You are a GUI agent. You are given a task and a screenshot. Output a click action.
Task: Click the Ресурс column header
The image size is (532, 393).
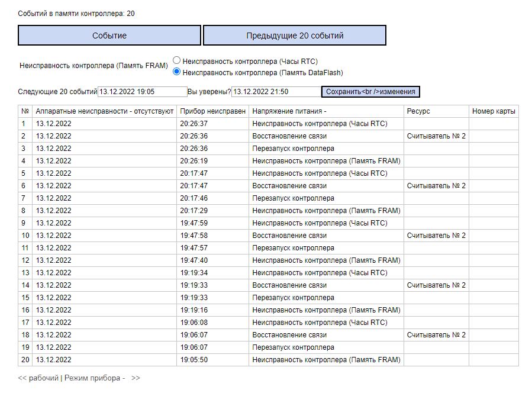point(418,111)
